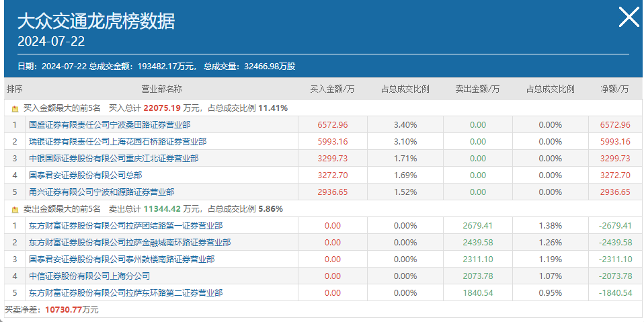
Task: Select the buy amount 2936.65 cell
Action: tap(333, 192)
